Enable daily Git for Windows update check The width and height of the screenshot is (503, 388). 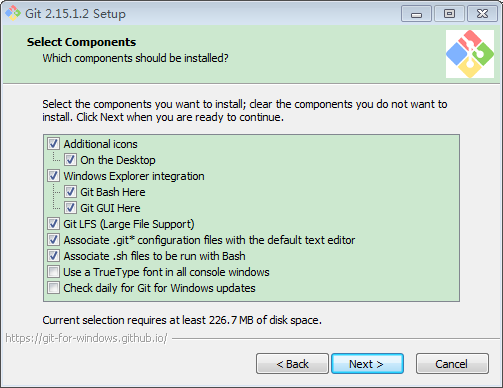[53, 288]
